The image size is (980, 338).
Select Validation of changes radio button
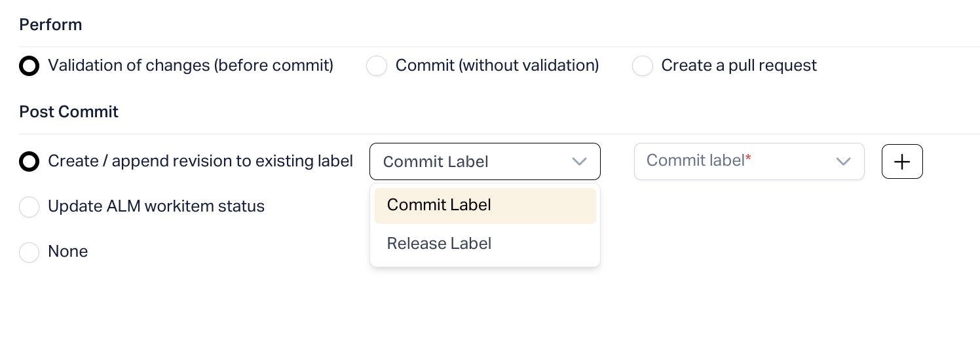point(29,66)
